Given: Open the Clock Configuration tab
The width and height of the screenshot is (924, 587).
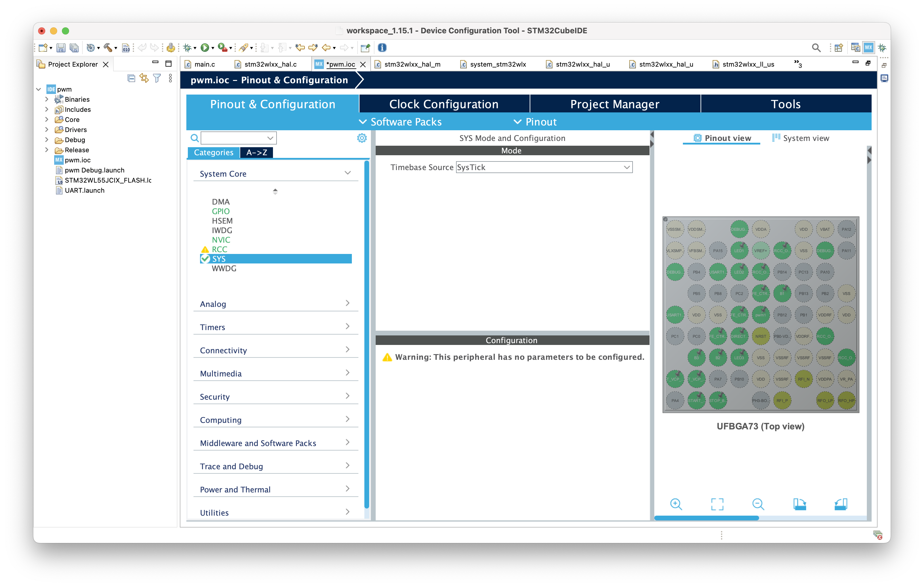Looking at the screenshot, I should coord(444,104).
